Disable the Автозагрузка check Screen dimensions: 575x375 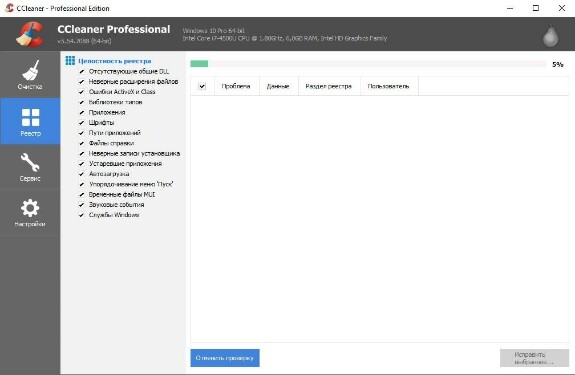coord(81,174)
